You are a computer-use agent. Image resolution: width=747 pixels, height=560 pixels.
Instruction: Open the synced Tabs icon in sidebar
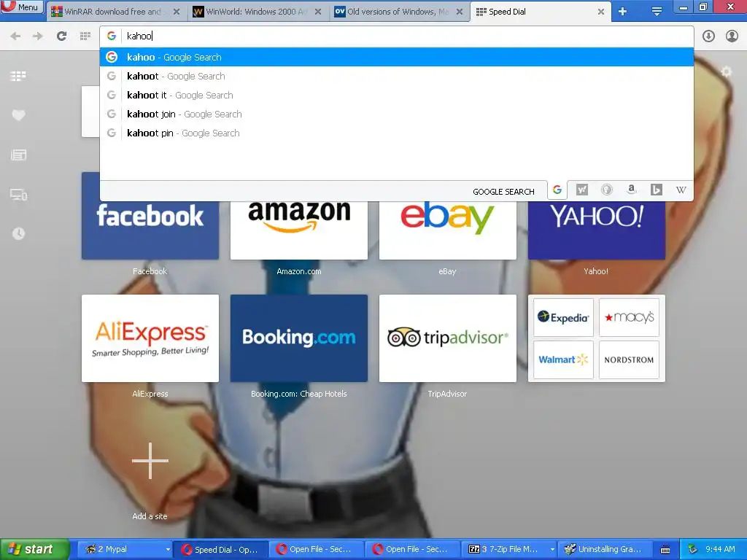pyautogui.click(x=18, y=195)
